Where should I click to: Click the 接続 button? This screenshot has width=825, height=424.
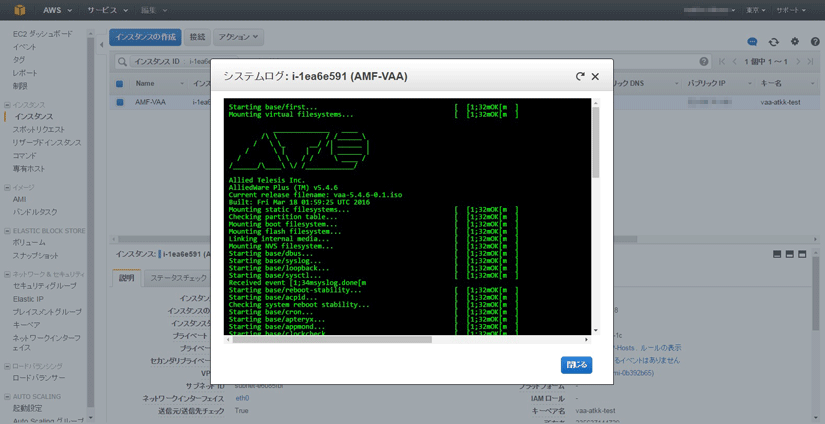pos(197,37)
